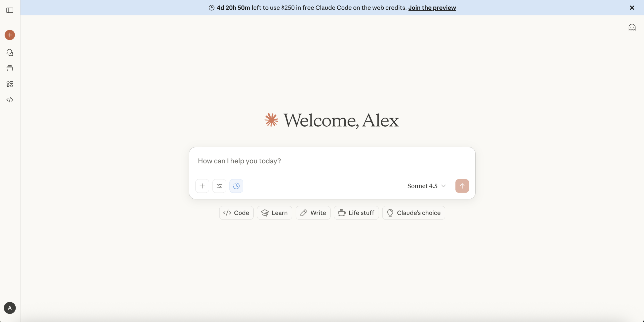This screenshot has height=322, width=644.
Task: Focus the How can I help input
Action: 332,161
